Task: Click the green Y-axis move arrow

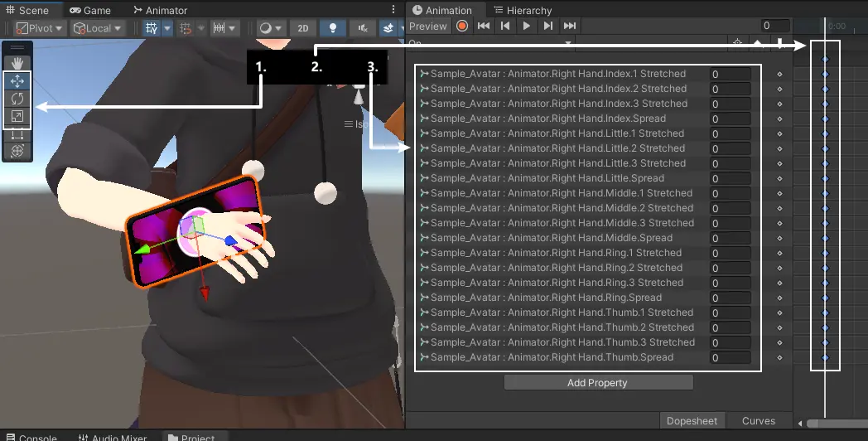Action: pos(142,250)
